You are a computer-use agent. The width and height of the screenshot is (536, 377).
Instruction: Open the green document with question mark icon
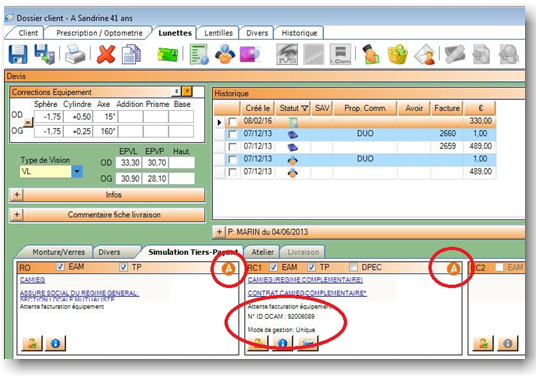coord(199,54)
